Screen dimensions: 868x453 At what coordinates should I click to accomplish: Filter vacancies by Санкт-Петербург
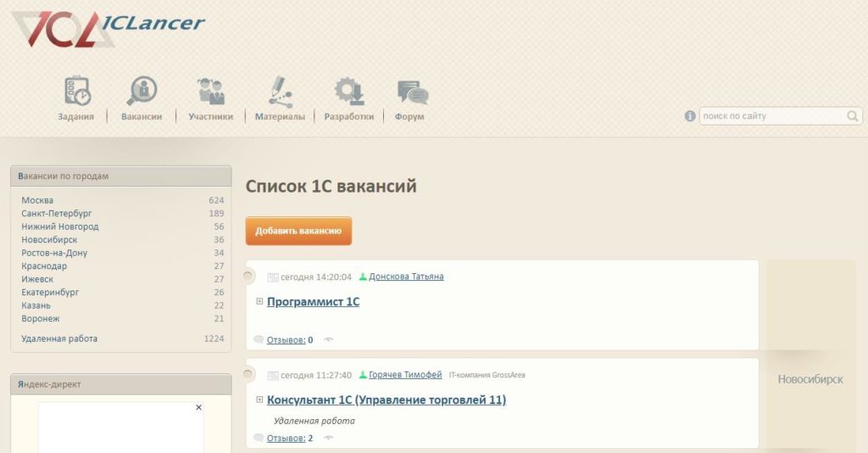click(57, 213)
